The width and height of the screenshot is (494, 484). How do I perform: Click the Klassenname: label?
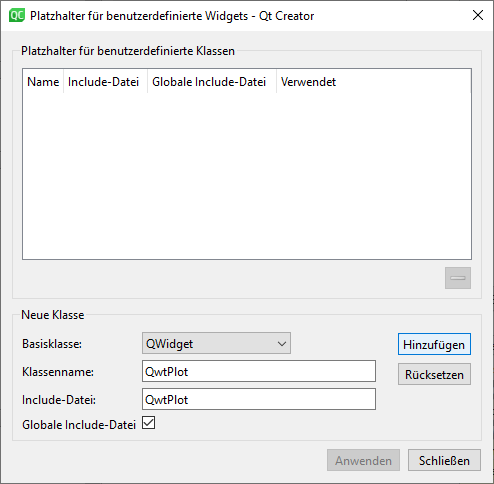point(58,372)
